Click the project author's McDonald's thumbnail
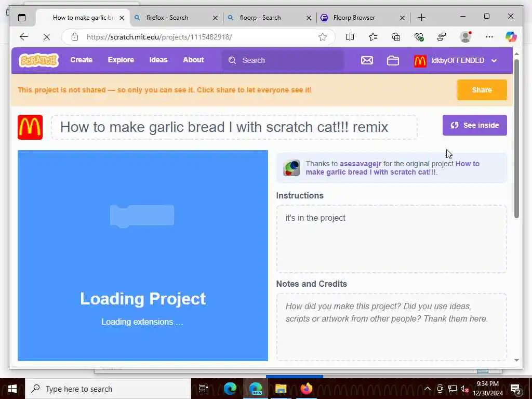The image size is (532, 399). (30, 127)
